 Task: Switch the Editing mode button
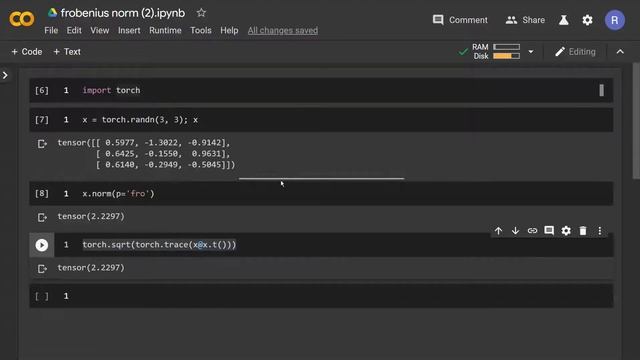point(575,52)
